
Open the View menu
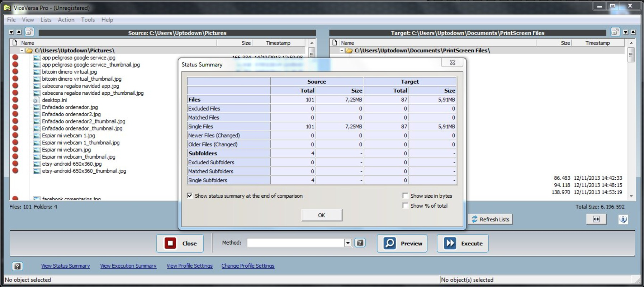tap(28, 20)
